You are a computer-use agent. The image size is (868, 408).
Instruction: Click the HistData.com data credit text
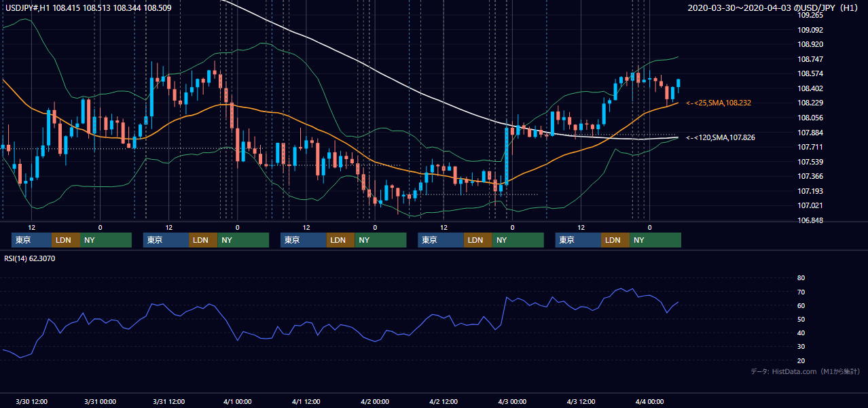click(806, 371)
